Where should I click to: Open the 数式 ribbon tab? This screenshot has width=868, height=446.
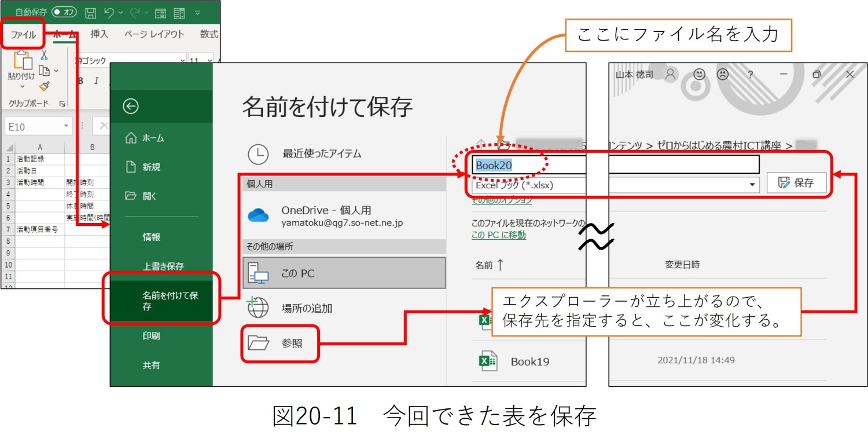208,34
